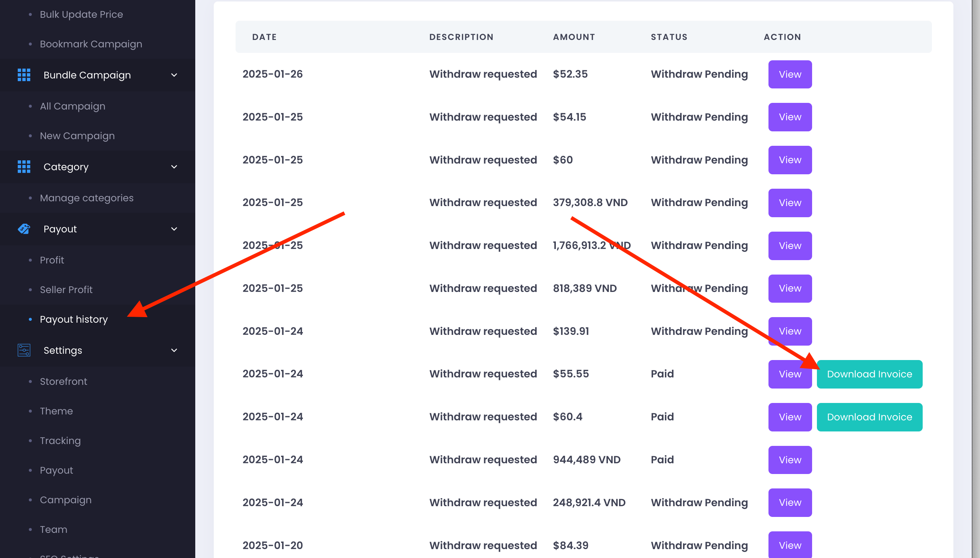Screen dimensions: 980x558
Task: Toggle the Settings section chevron
Action: (174, 350)
